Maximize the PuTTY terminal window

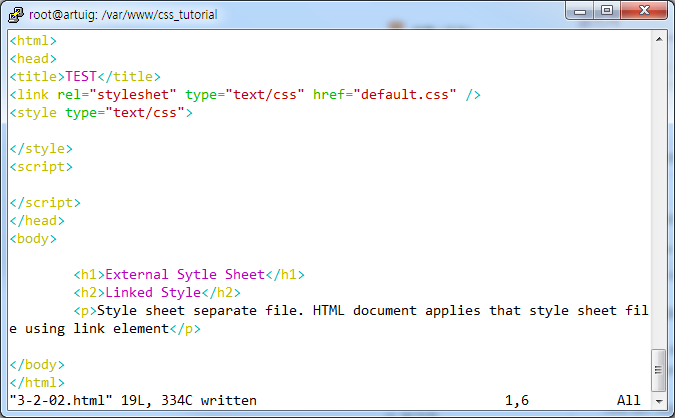(607, 10)
